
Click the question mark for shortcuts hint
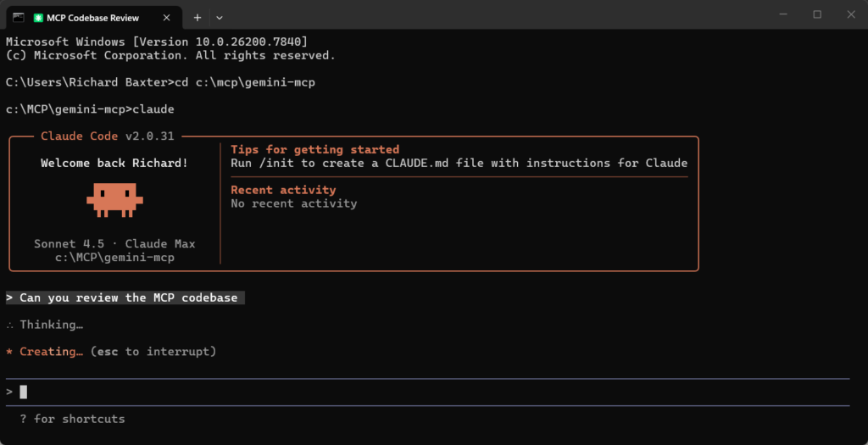(x=23, y=419)
